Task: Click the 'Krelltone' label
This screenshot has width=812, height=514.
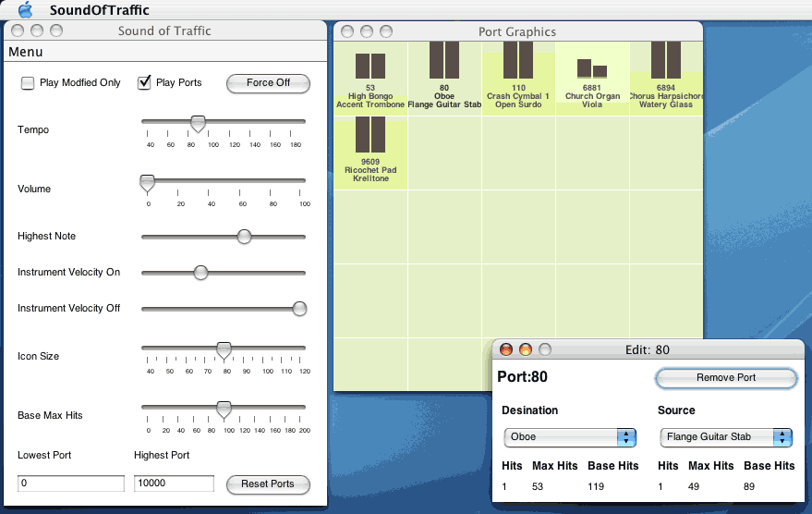Action: pyautogui.click(x=370, y=178)
